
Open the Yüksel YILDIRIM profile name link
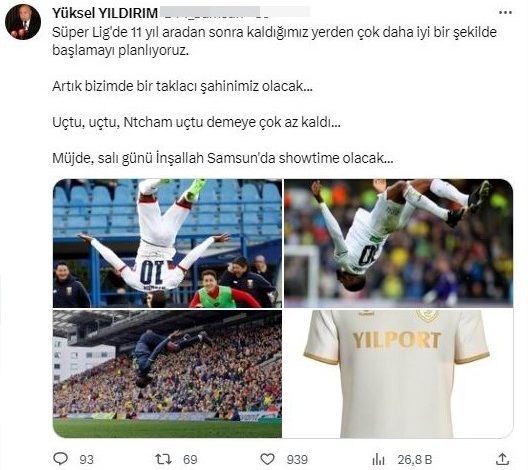pos(105,13)
